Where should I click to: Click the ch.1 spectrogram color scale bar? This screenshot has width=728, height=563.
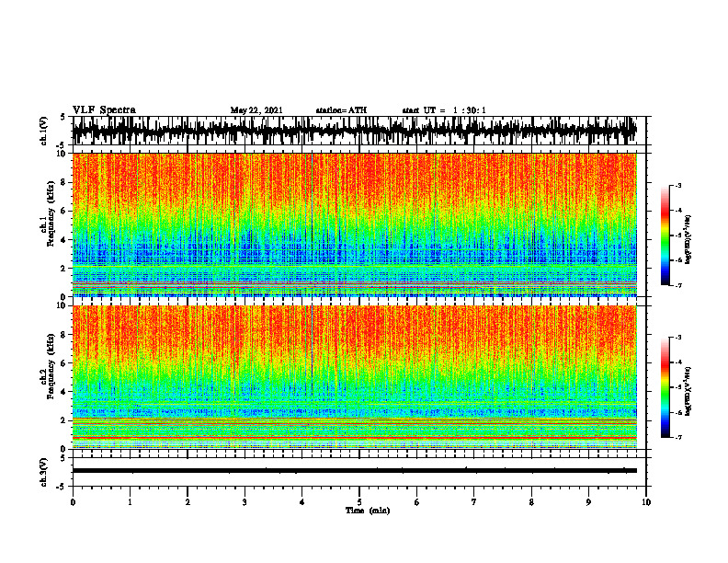click(665, 236)
